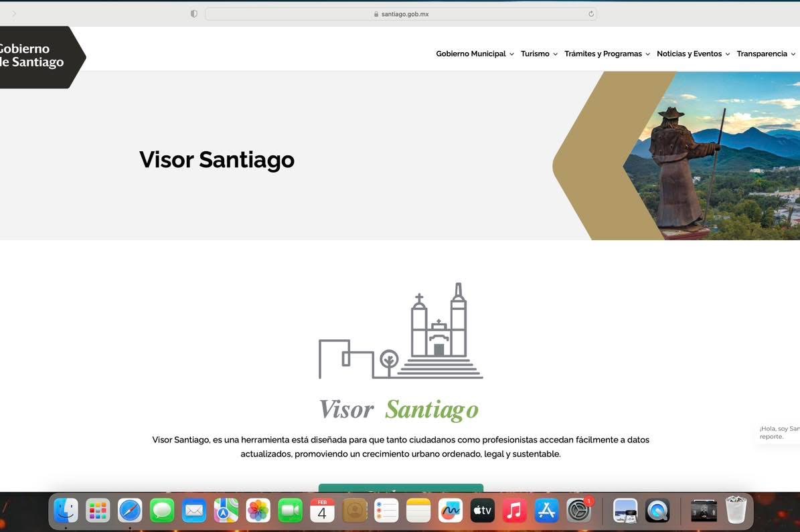Screen dimensions: 800x532
Task: Open the '¡Hola, soy San...' chat popup
Action: click(x=779, y=432)
